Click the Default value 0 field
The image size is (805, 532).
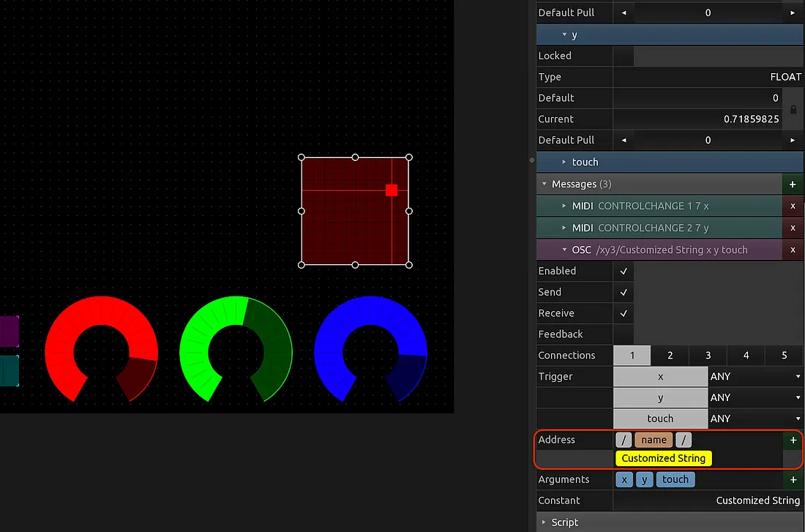tap(697, 98)
